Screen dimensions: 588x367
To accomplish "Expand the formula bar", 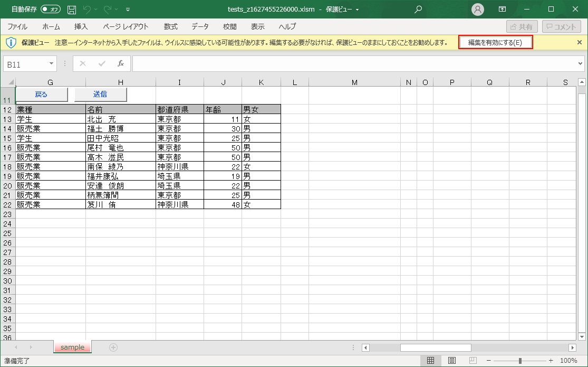I will pyautogui.click(x=581, y=64).
